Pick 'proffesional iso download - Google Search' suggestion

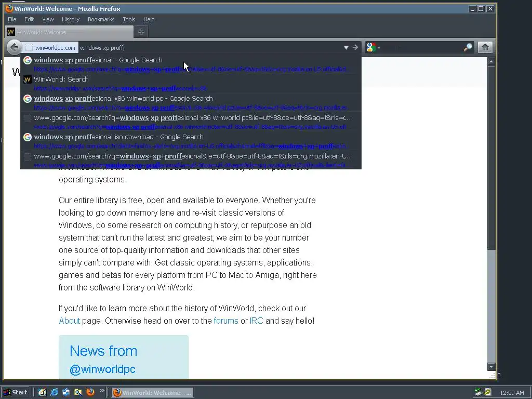point(191,140)
